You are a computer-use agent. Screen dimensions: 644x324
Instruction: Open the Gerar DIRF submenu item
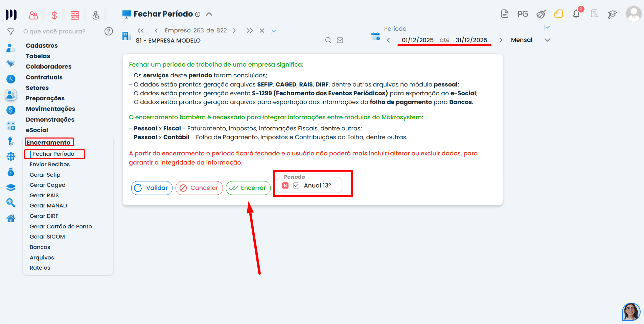click(44, 216)
